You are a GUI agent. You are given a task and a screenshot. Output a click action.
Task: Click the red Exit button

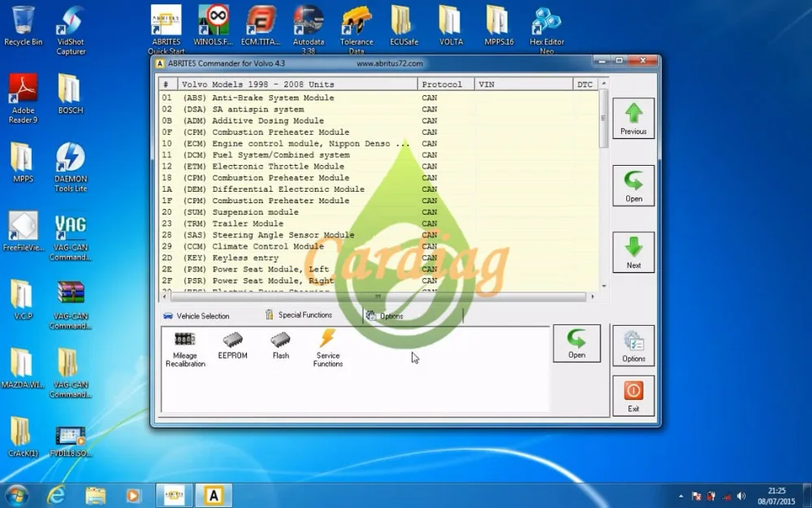633,396
